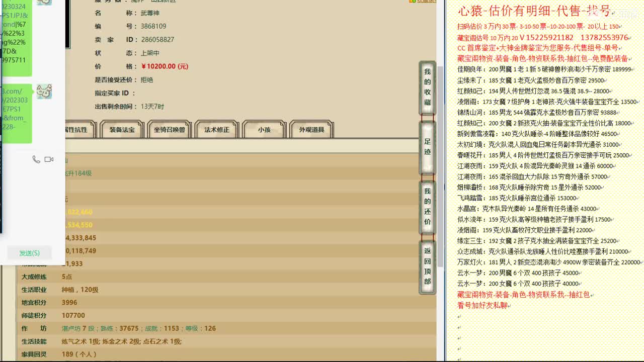Click the price ¥10200.00 (元)

click(x=165, y=66)
